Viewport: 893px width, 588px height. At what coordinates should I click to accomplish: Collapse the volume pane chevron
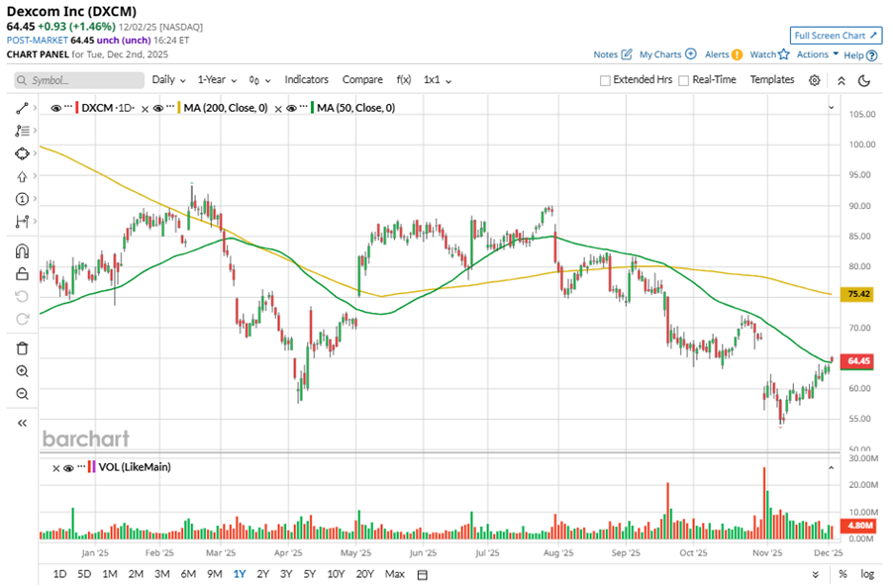point(831,468)
